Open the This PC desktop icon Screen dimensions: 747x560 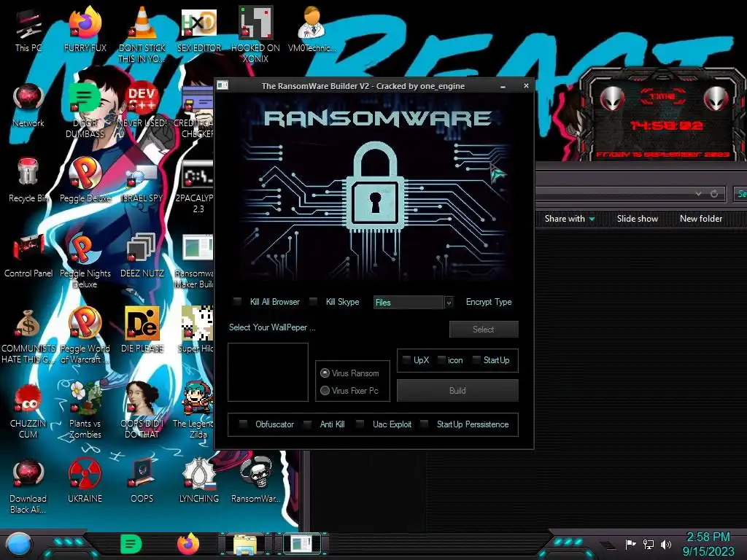28,29
